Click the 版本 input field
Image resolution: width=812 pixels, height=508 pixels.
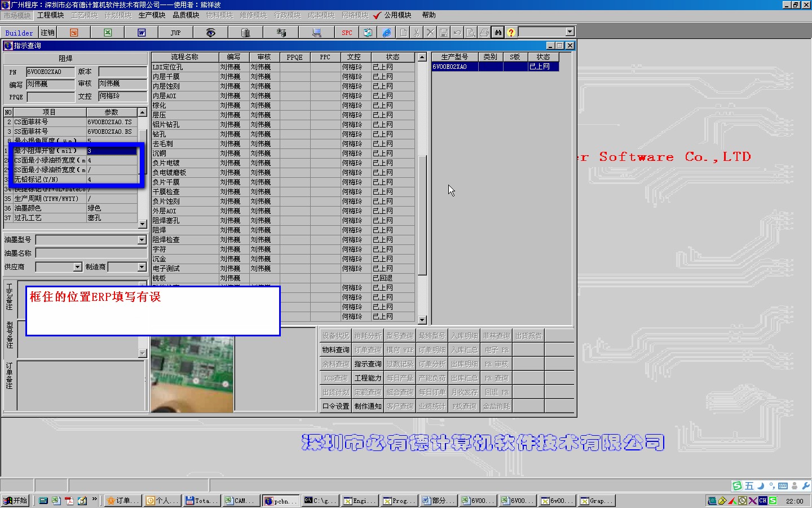pyautogui.click(x=122, y=72)
